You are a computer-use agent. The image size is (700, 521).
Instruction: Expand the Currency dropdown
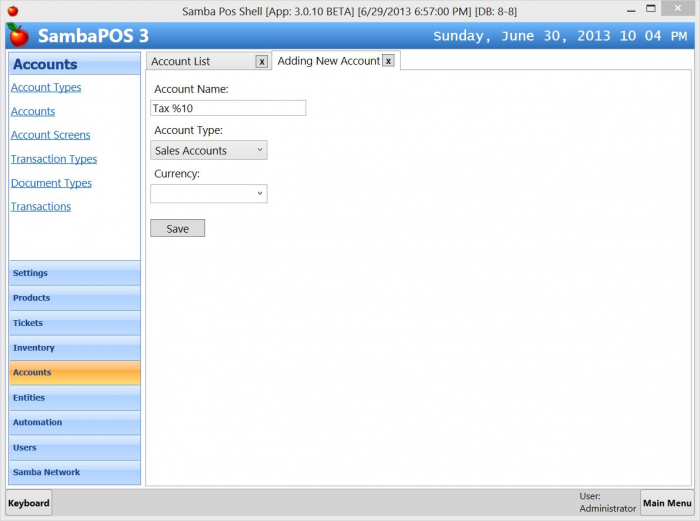(208, 194)
